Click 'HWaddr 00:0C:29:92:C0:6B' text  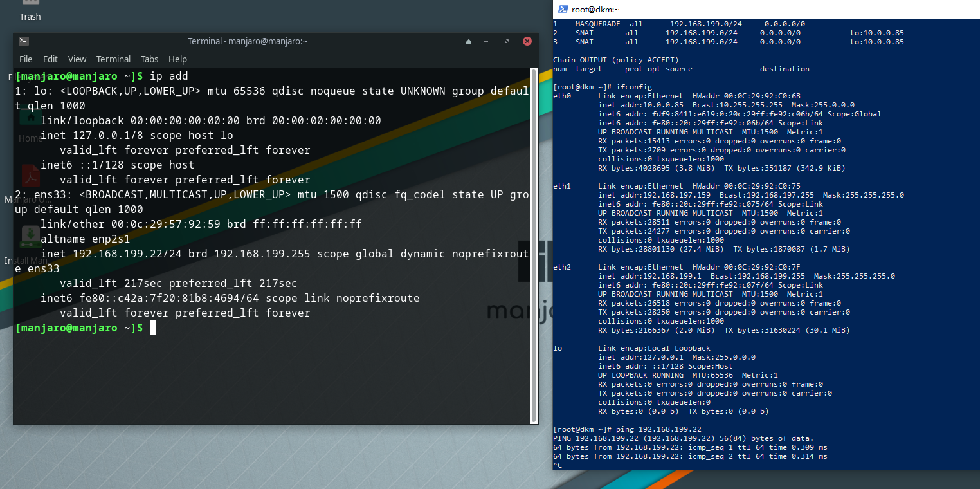(747, 96)
